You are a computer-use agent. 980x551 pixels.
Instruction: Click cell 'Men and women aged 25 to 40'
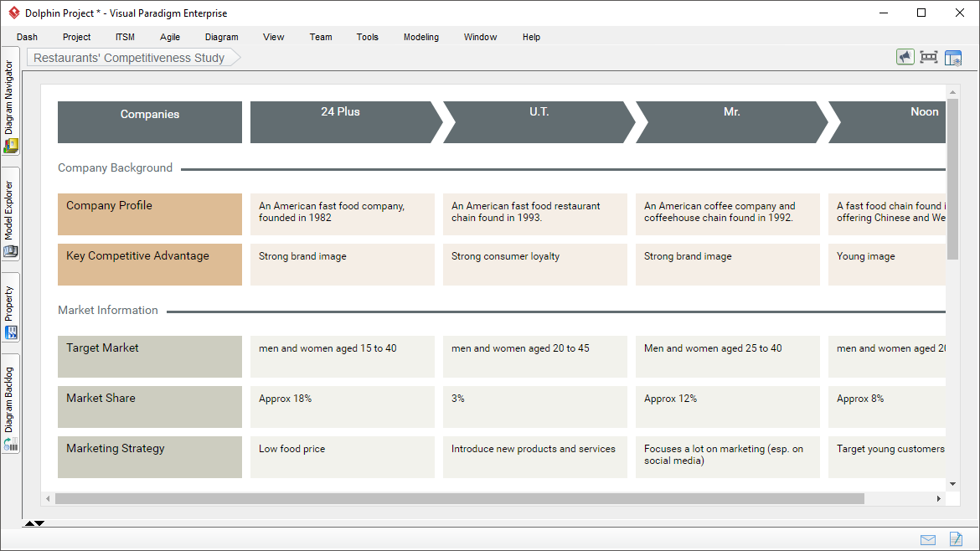click(x=728, y=357)
